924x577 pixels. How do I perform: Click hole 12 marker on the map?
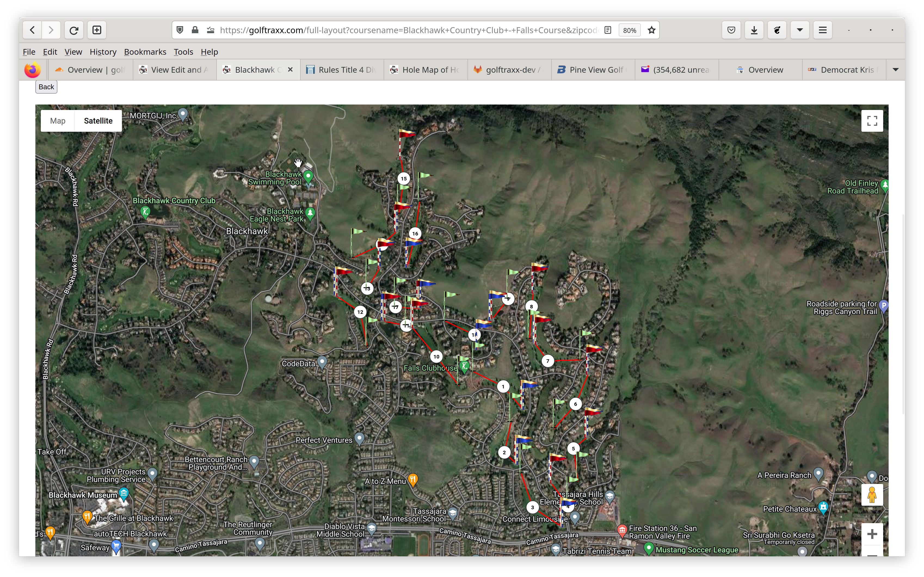tap(360, 312)
